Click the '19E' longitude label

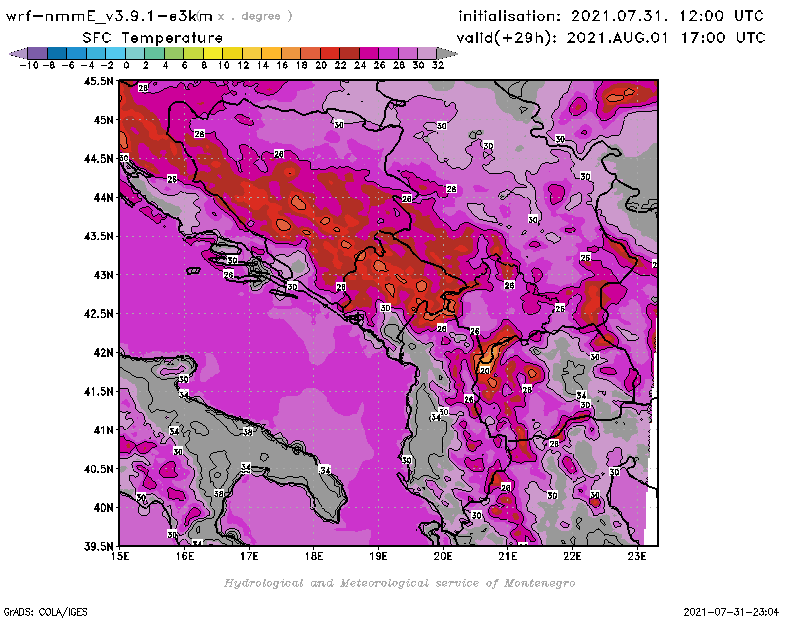378,556
